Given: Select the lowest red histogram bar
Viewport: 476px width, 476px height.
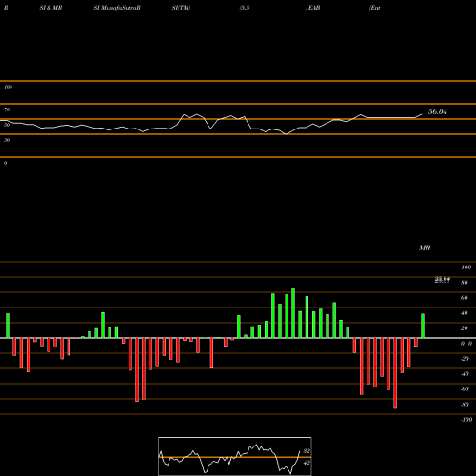Looking at the screenshot, I should (x=395, y=373).
